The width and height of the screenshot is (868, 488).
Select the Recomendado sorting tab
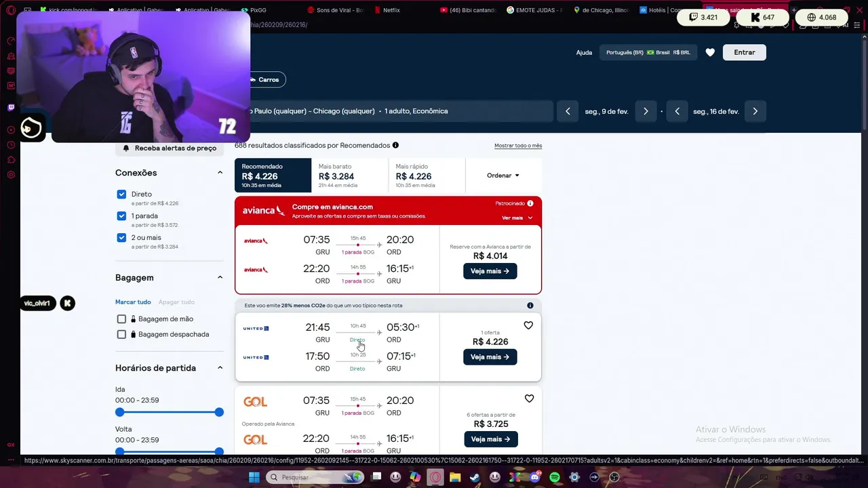tap(273, 176)
